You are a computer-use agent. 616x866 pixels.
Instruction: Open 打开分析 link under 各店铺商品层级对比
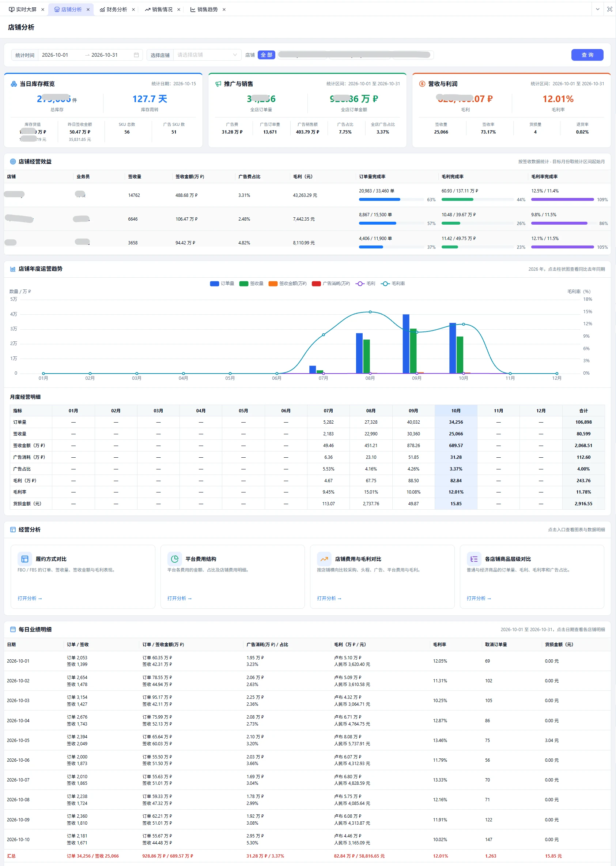point(479,598)
